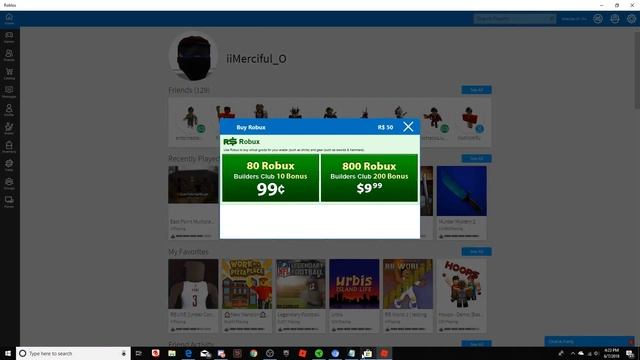
Task: Open Microsoft Edge from taskbar
Action: (x=188, y=353)
